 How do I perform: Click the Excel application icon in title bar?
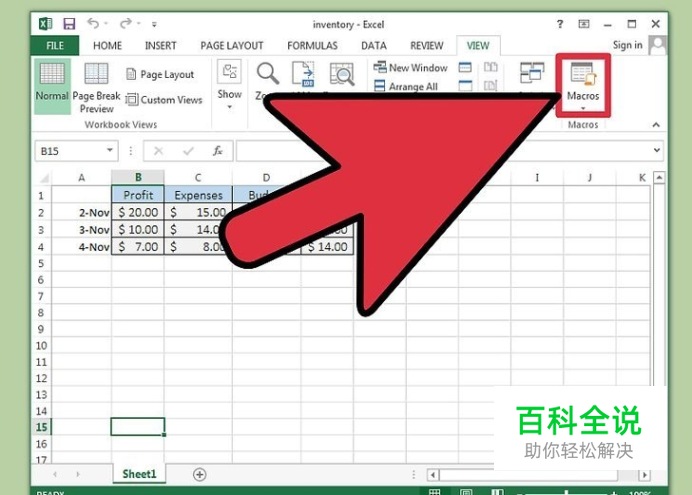pyautogui.click(x=45, y=23)
